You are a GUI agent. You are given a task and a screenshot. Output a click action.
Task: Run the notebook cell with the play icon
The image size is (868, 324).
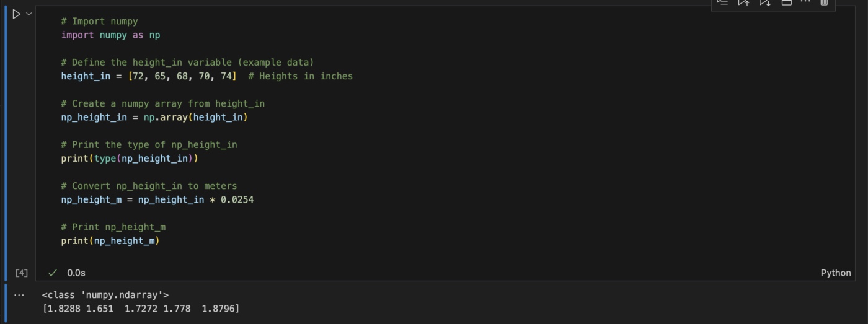[x=17, y=14]
